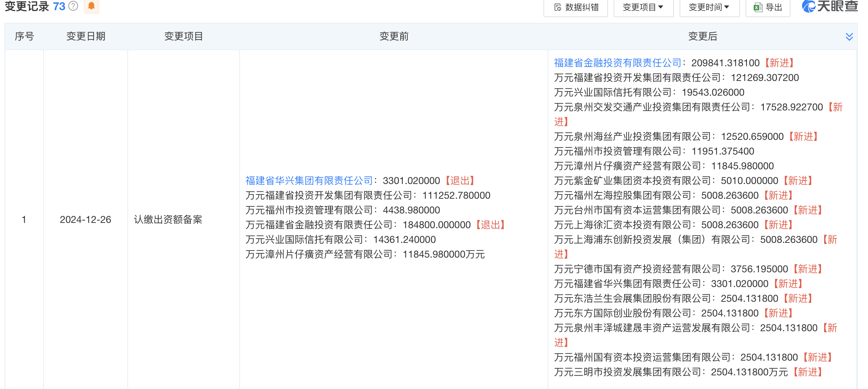This screenshot has width=868, height=389.
Task: Click the 序号 column header
Action: [x=24, y=36]
